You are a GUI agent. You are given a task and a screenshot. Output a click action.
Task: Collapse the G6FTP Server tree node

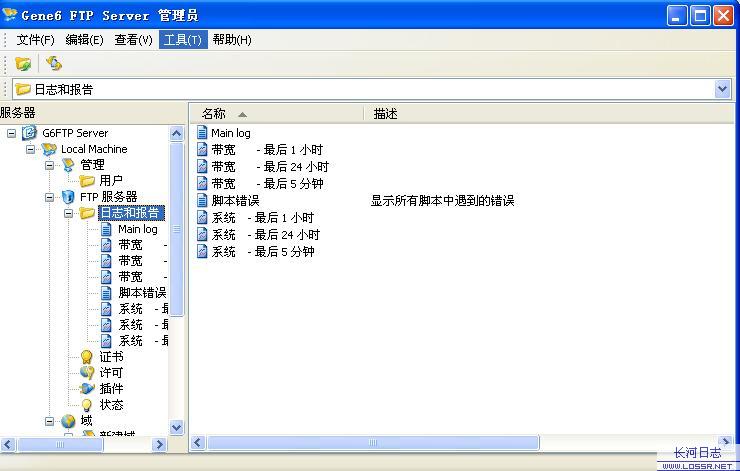point(11,134)
